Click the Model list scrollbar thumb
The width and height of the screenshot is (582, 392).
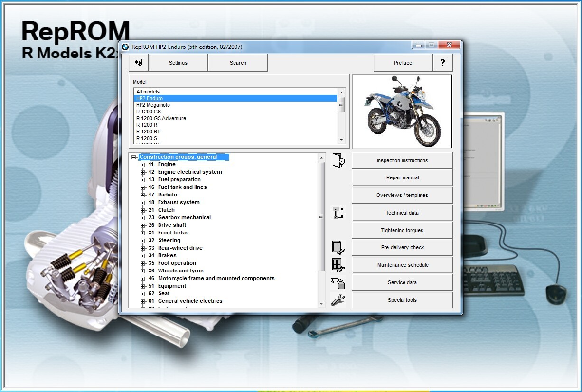[341, 104]
